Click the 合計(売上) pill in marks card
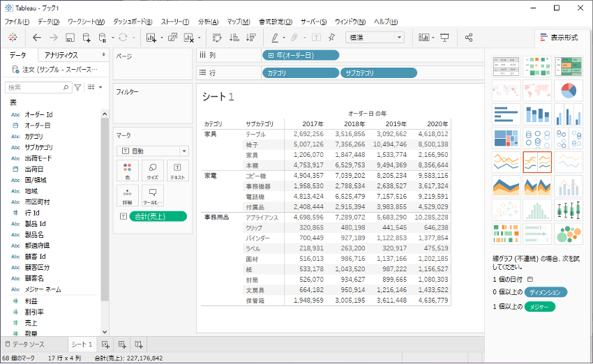 tap(158, 216)
